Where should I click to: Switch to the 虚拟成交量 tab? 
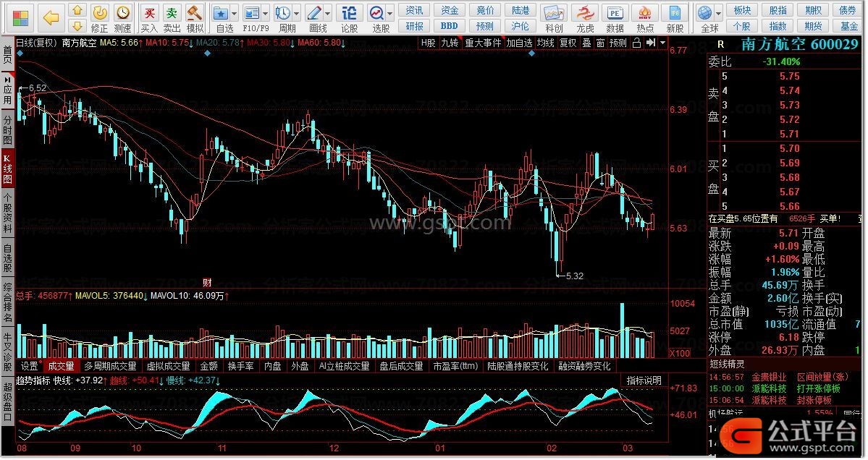tap(168, 366)
